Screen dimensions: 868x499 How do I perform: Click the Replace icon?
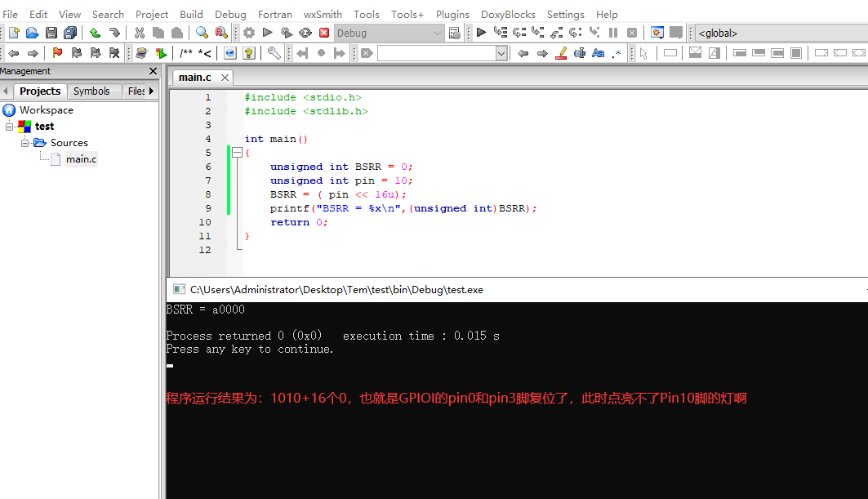click(220, 33)
